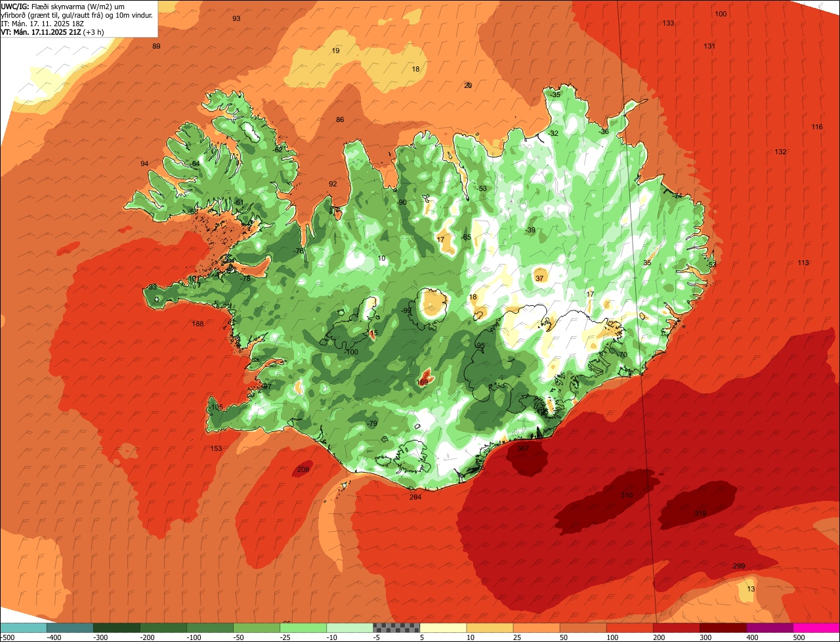This screenshot has width=840, height=642.
Task: Click the 169 value in central highlands
Action: pos(423,382)
